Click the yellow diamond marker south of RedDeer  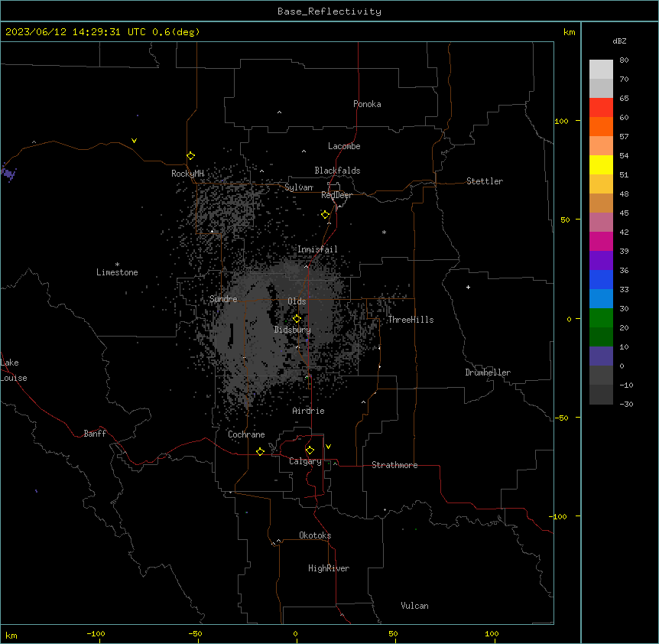(x=326, y=215)
